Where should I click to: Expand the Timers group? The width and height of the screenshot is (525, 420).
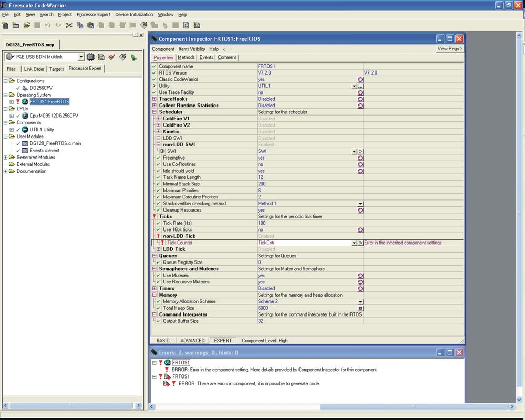coord(155,288)
